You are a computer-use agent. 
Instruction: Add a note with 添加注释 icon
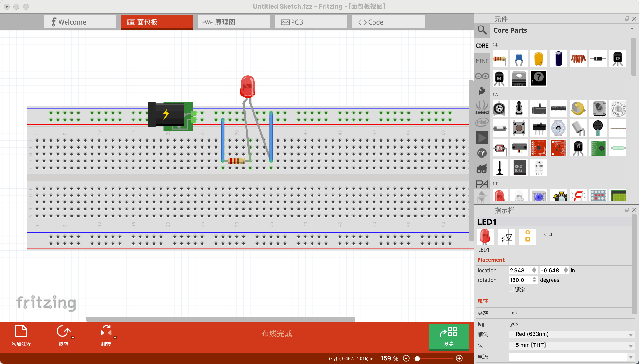pyautogui.click(x=21, y=331)
